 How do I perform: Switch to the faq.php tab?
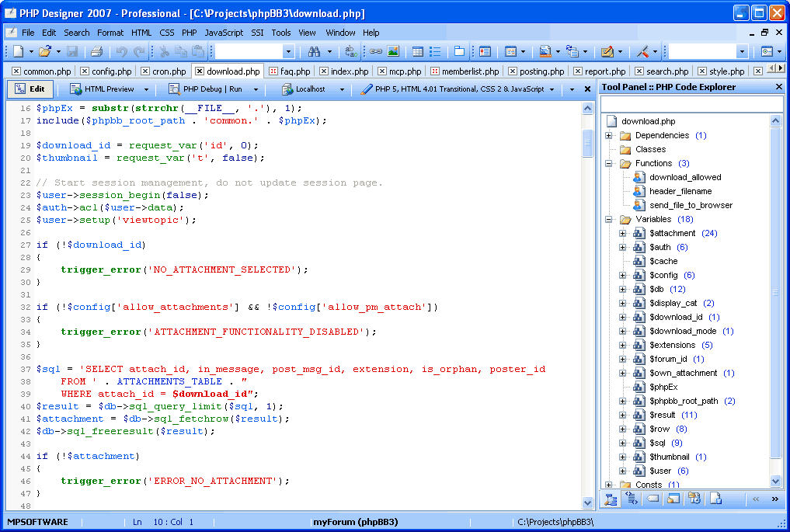pos(294,71)
